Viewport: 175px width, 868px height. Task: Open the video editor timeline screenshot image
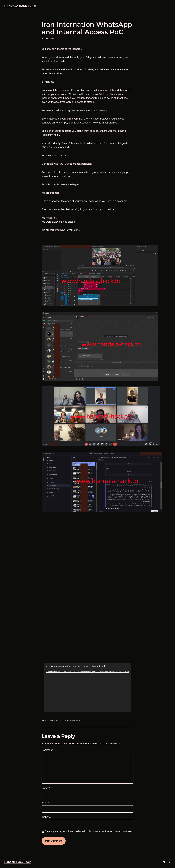[99, 276]
